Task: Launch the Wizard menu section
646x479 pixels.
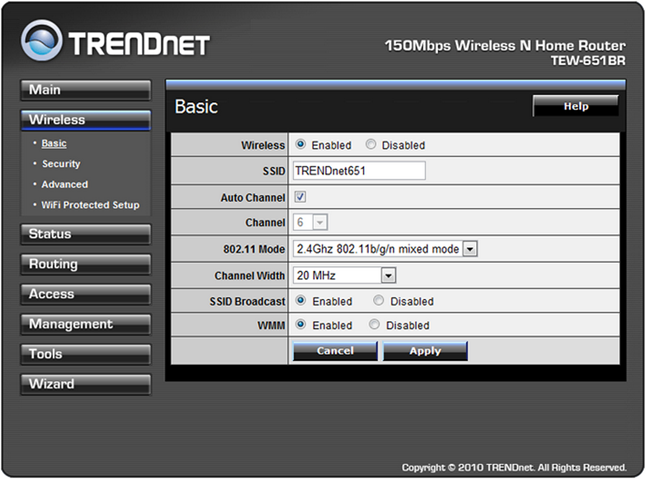Action: (x=86, y=385)
